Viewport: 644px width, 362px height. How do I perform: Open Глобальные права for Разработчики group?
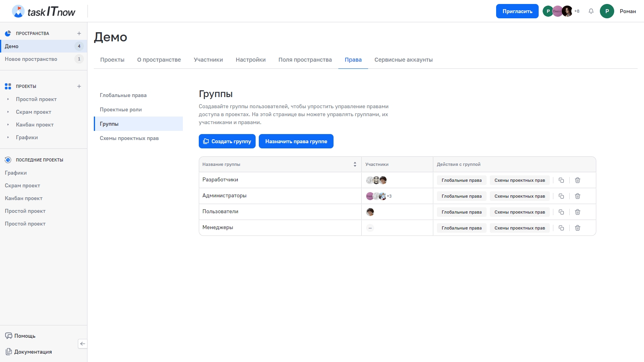click(462, 180)
